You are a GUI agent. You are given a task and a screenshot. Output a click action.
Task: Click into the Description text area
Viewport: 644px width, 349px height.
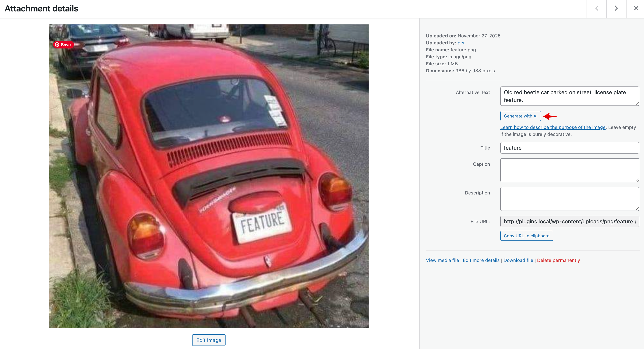click(x=569, y=199)
